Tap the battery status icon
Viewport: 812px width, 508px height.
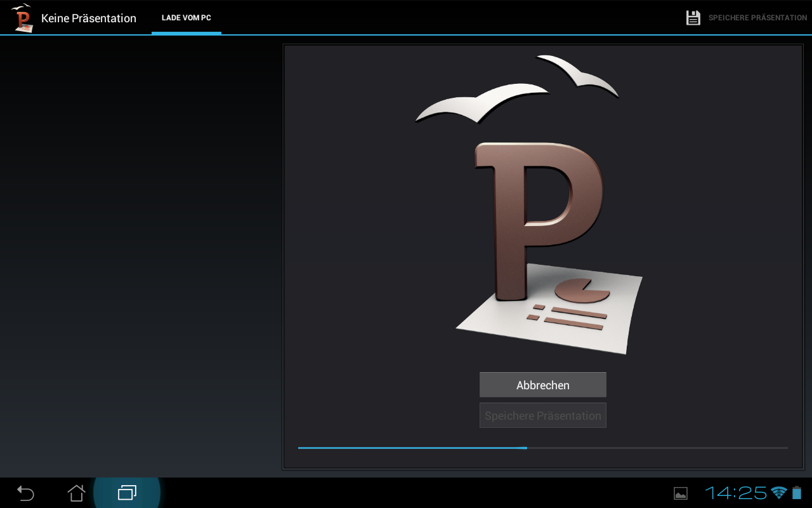[x=797, y=493]
